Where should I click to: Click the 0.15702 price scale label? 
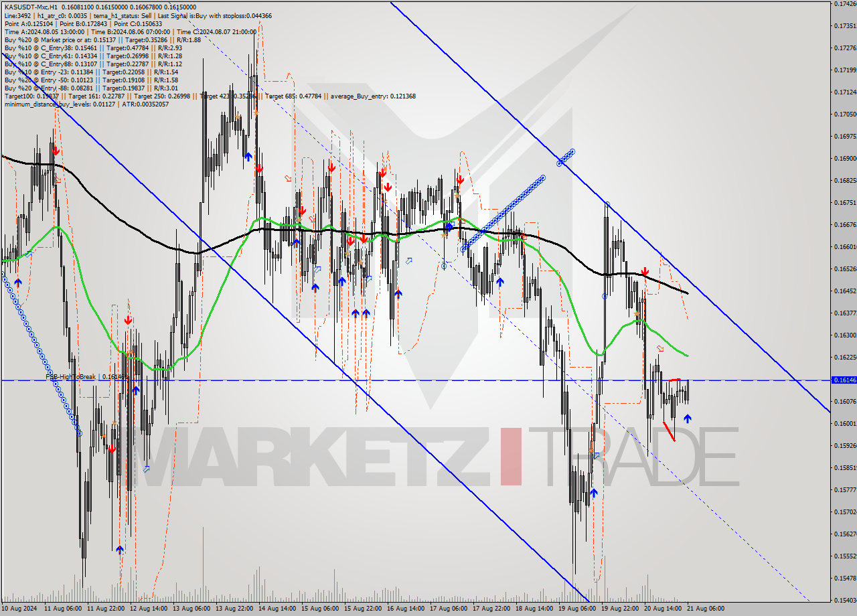[845, 512]
